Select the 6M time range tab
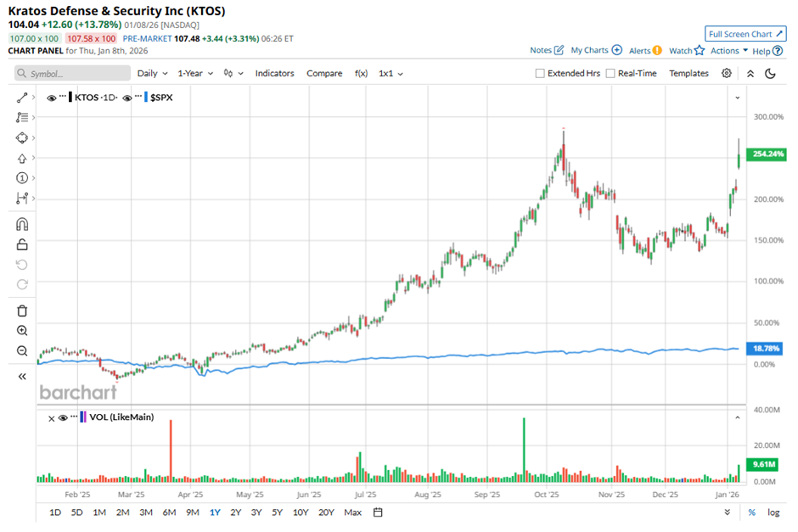Viewport: 798px width, 532px height. click(169, 512)
